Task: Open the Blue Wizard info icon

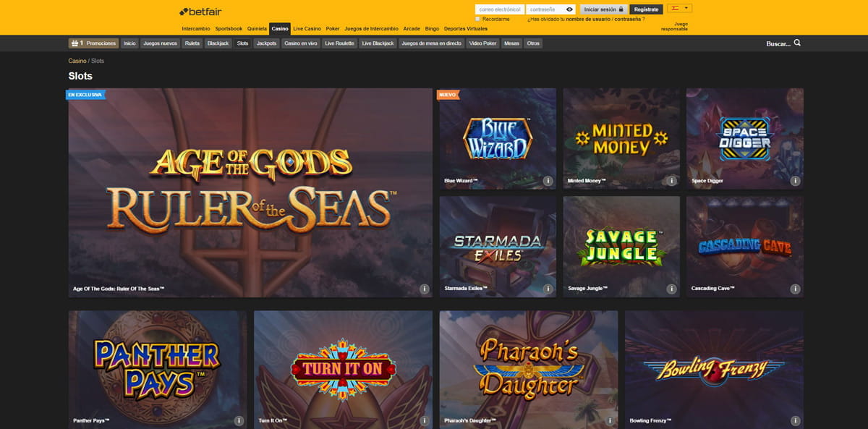Action: (x=548, y=181)
